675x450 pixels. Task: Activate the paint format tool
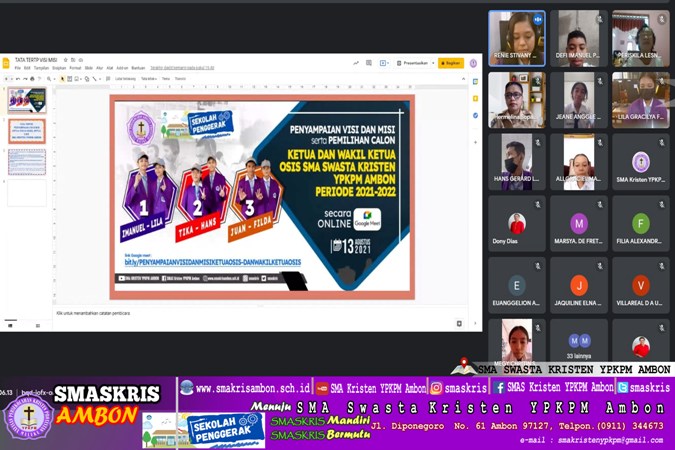point(40,79)
